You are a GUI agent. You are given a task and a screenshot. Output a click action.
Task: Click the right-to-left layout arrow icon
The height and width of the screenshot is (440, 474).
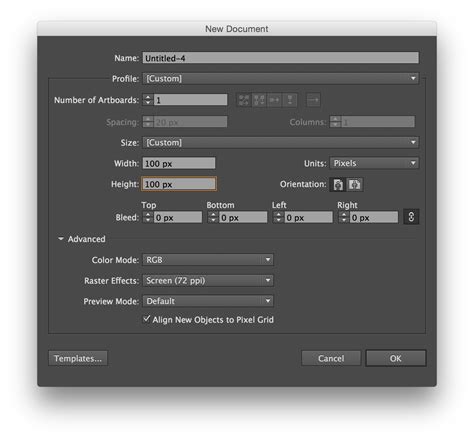[313, 100]
